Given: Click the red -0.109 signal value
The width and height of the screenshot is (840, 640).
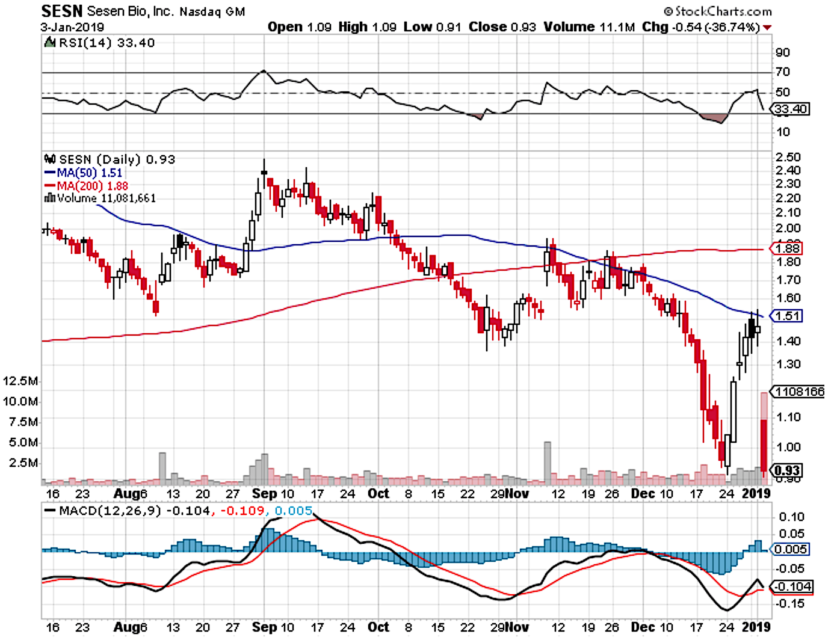Looking at the screenshot, I should click(x=242, y=511).
